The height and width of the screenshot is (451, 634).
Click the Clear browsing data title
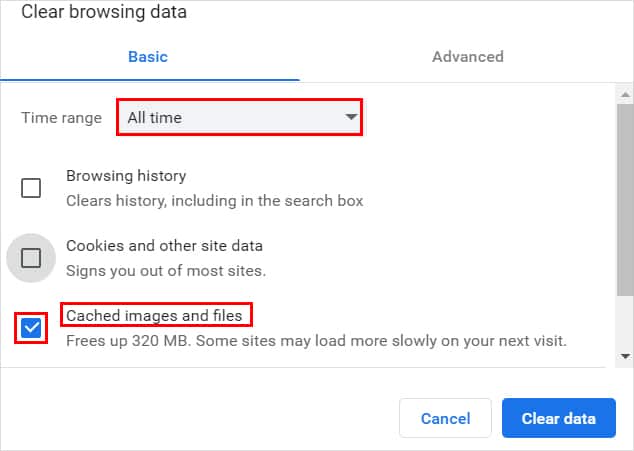104,13
